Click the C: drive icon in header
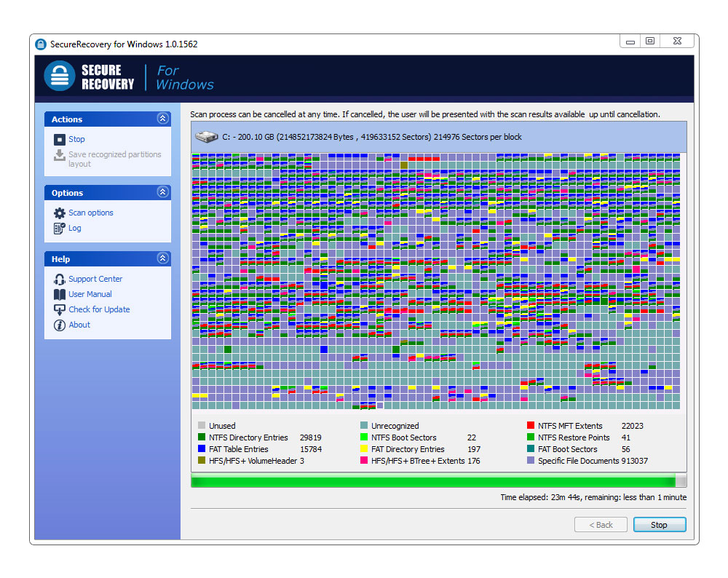This screenshot has width=728, height=578. pos(205,136)
